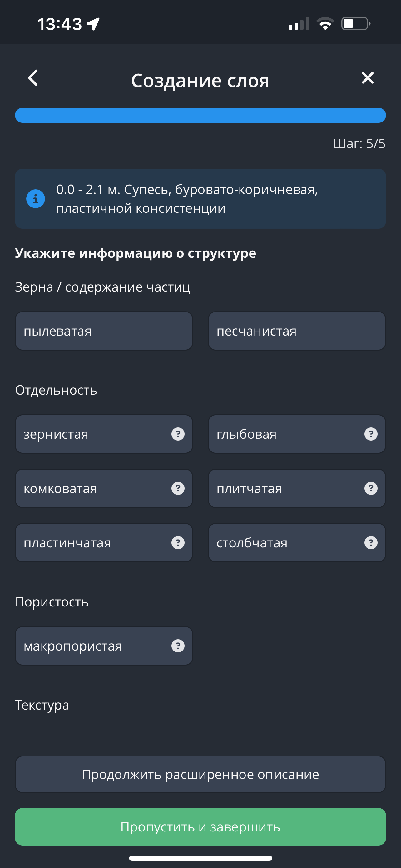
Task: Show help for комковатая option
Action: click(x=178, y=488)
